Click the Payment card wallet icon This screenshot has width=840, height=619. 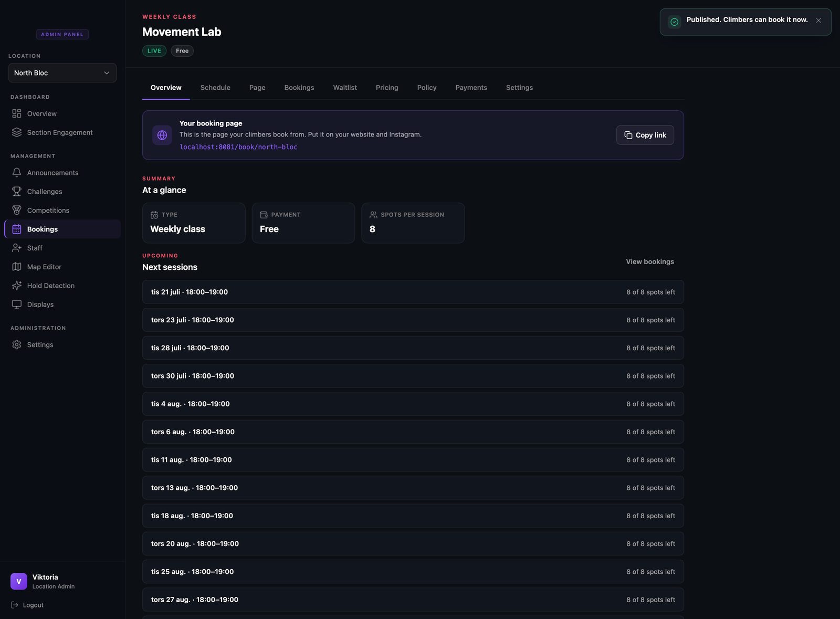coord(264,215)
